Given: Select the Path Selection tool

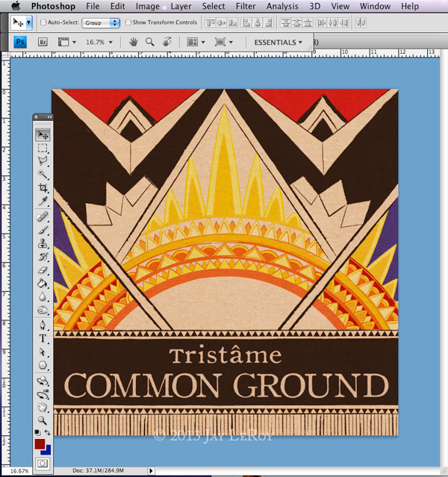Looking at the screenshot, I should coord(43,352).
